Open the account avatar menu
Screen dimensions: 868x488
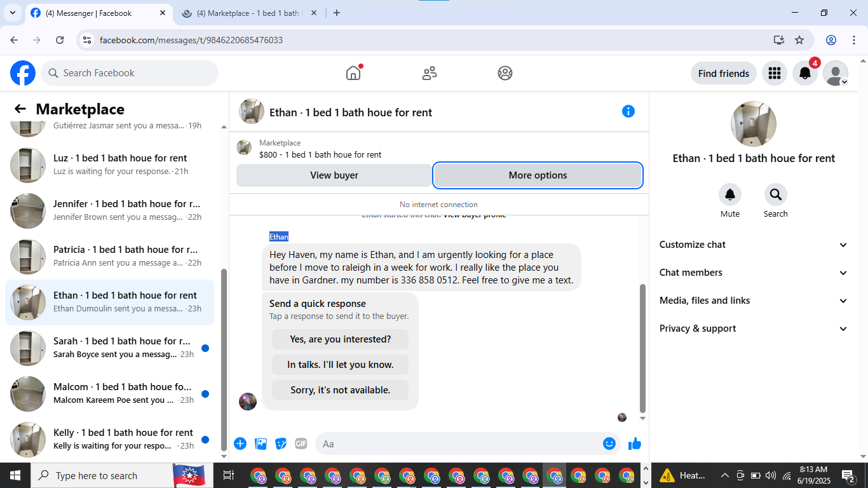(836, 73)
